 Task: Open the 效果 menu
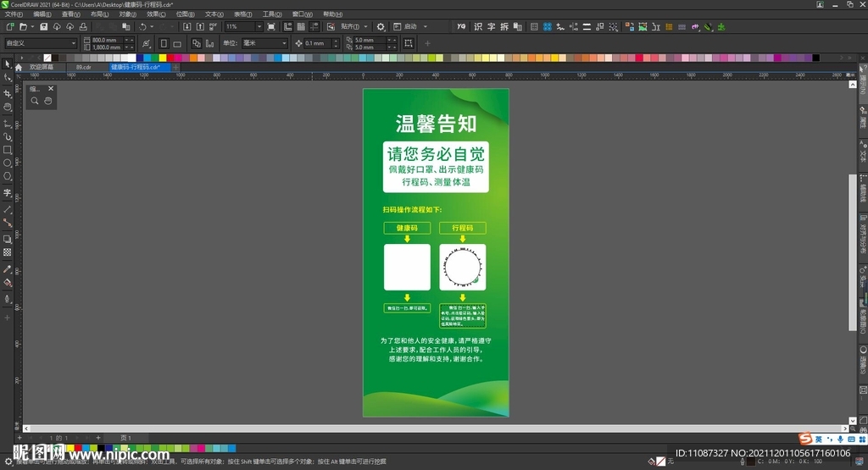point(156,14)
